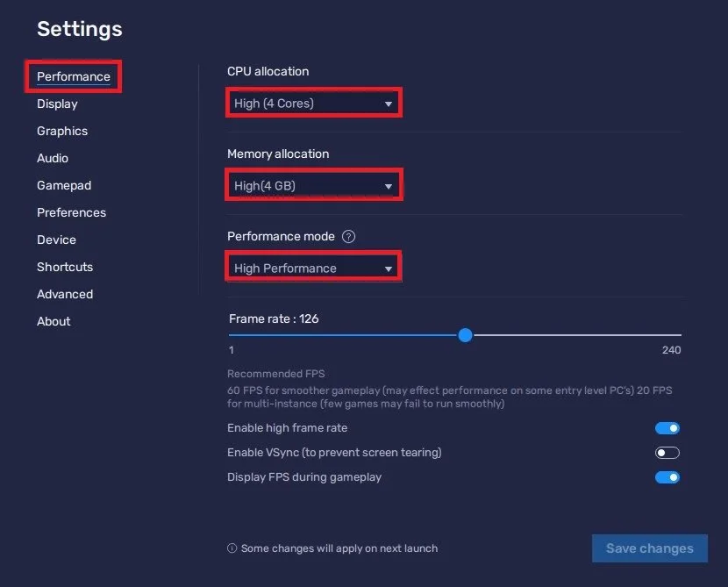Click the info icon beside next-launch notice
The height and width of the screenshot is (587, 728).
pyautogui.click(x=232, y=548)
